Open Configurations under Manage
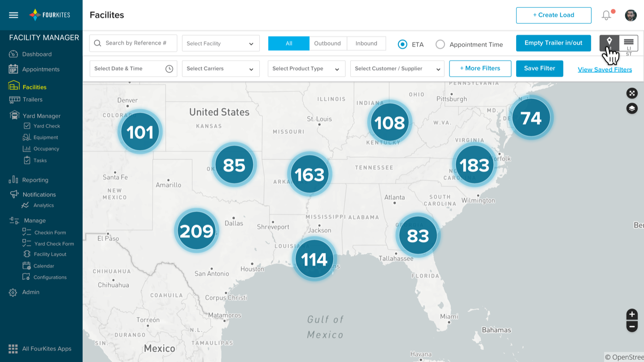 (50, 277)
